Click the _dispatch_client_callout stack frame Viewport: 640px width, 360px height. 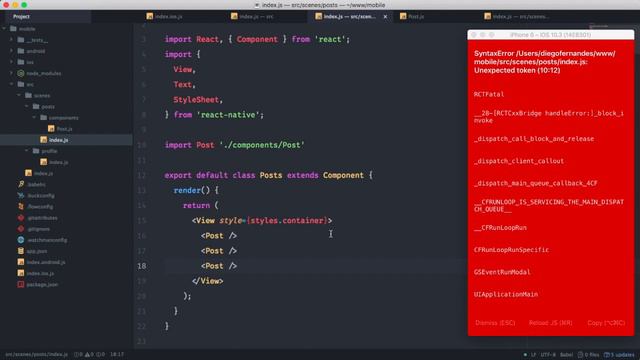519,161
